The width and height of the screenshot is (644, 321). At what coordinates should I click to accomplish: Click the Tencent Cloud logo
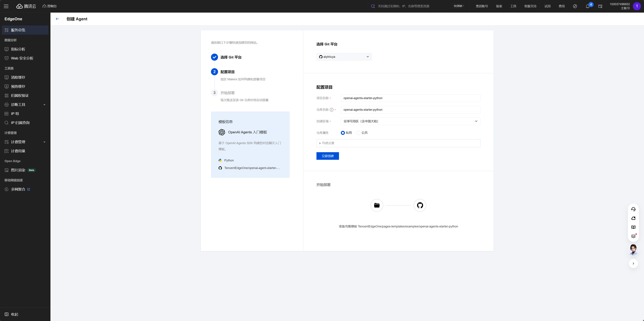click(26, 6)
